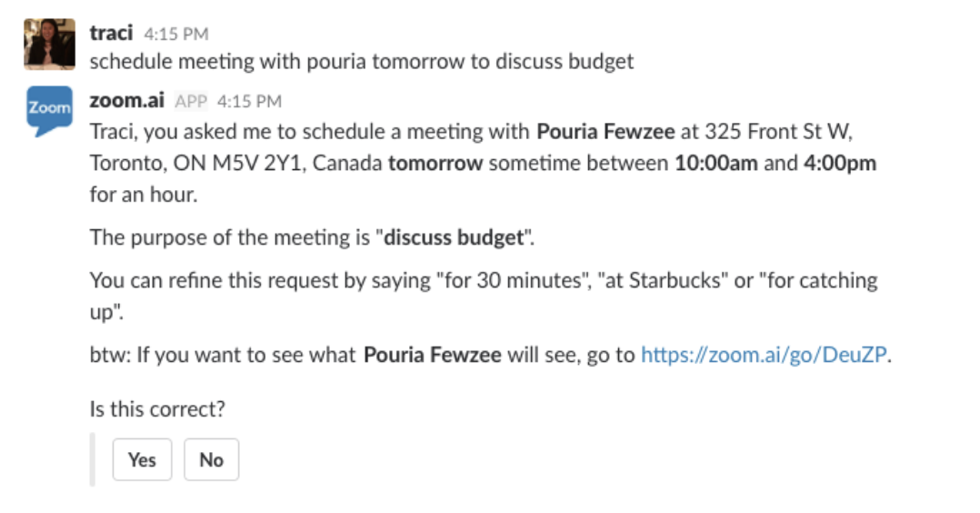Click the APP badge next to zoom.ai
This screenshot has height=513, width=980.
coord(191,101)
